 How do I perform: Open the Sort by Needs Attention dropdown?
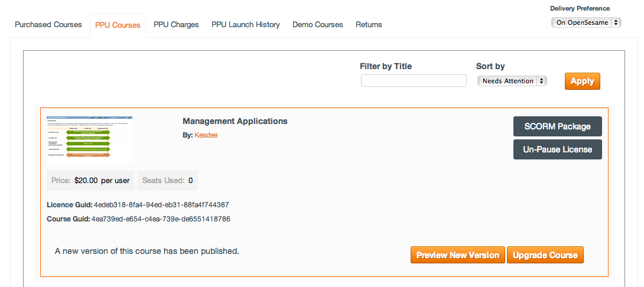point(512,81)
